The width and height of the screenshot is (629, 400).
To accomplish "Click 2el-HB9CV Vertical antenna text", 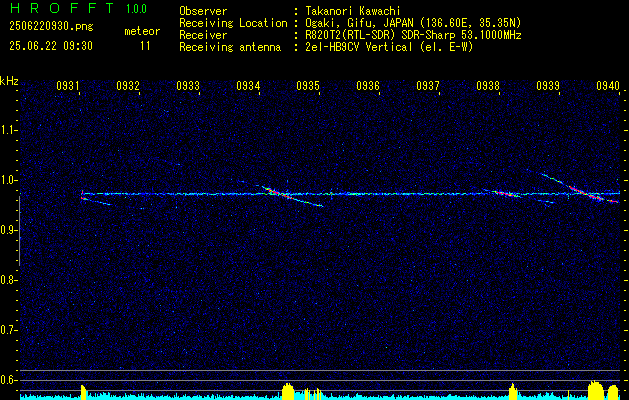I will point(389,47).
